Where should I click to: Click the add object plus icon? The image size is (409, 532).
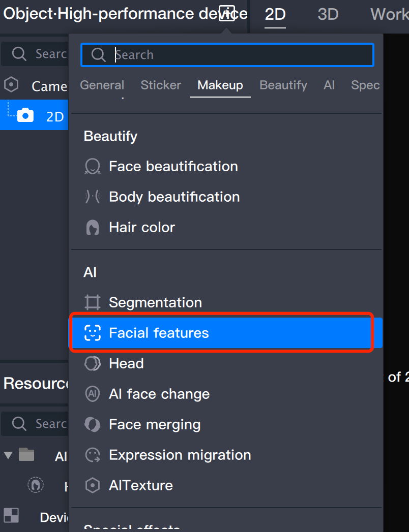click(226, 13)
